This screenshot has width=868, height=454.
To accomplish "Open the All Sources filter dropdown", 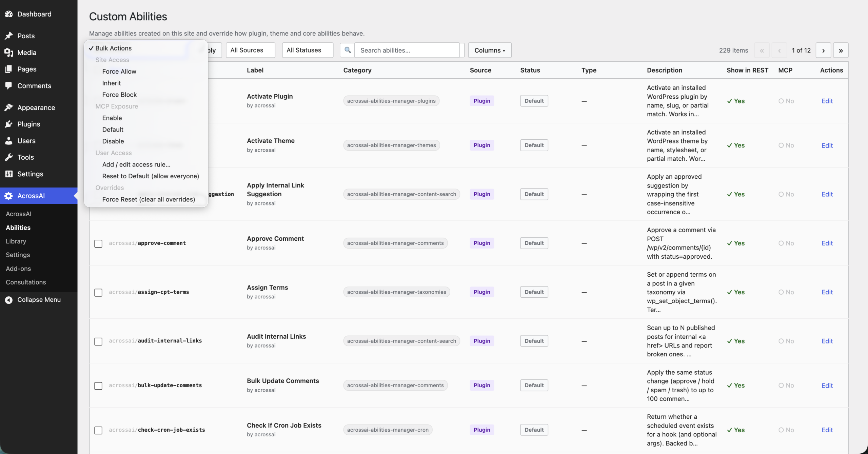I will (251, 50).
